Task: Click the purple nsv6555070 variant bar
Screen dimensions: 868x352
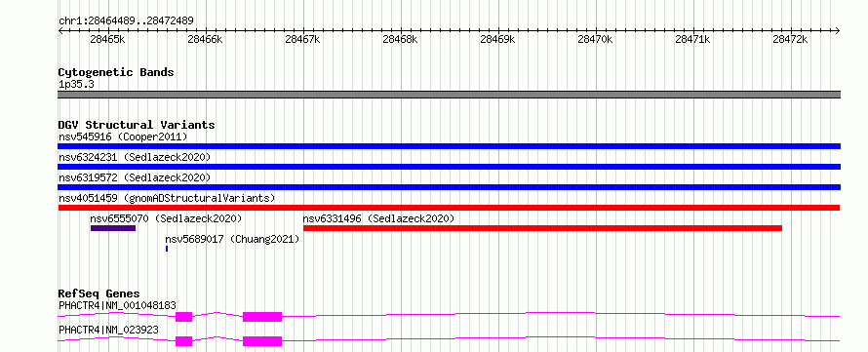Action: (113, 228)
